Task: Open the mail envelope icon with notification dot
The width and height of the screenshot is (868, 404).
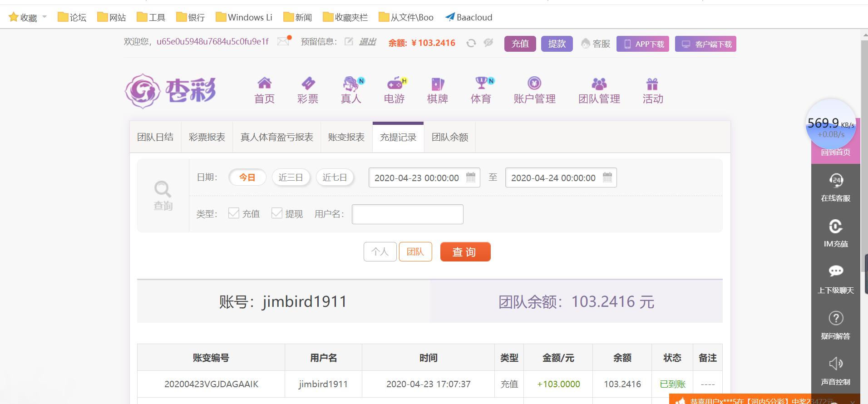Action: click(x=284, y=41)
